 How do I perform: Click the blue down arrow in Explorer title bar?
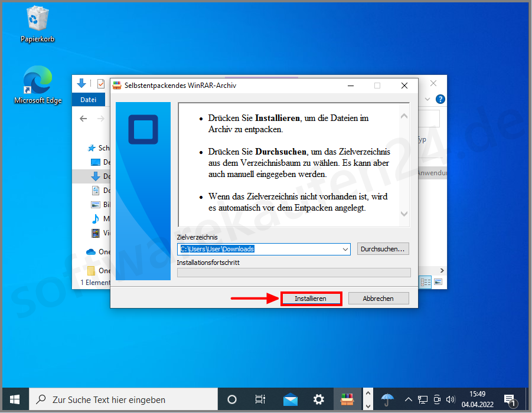tap(81, 83)
